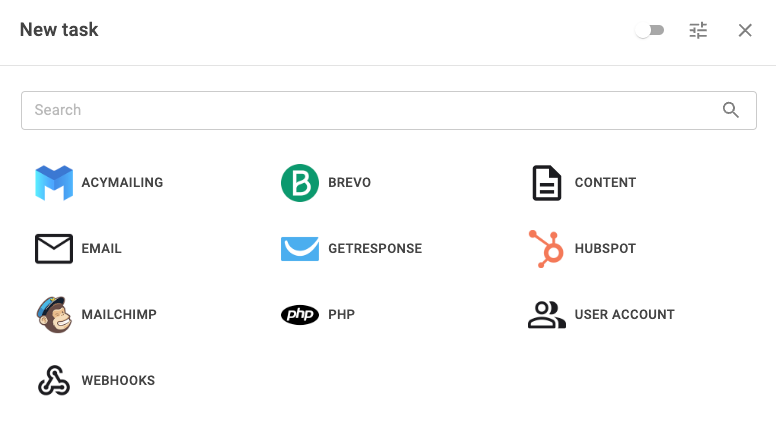
Task: Click the WEBHOOKS label
Action: pyautogui.click(x=118, y=381)
